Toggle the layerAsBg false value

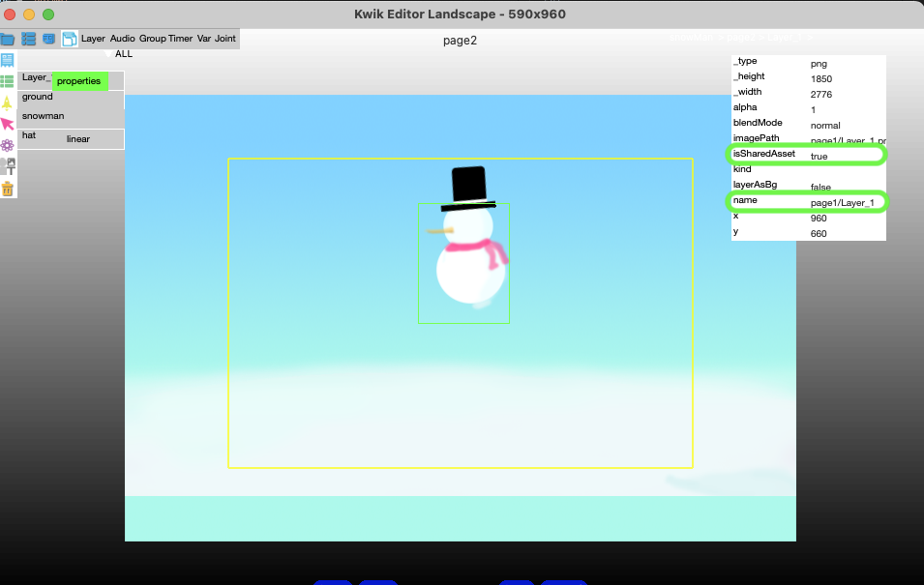coord(820,187)
